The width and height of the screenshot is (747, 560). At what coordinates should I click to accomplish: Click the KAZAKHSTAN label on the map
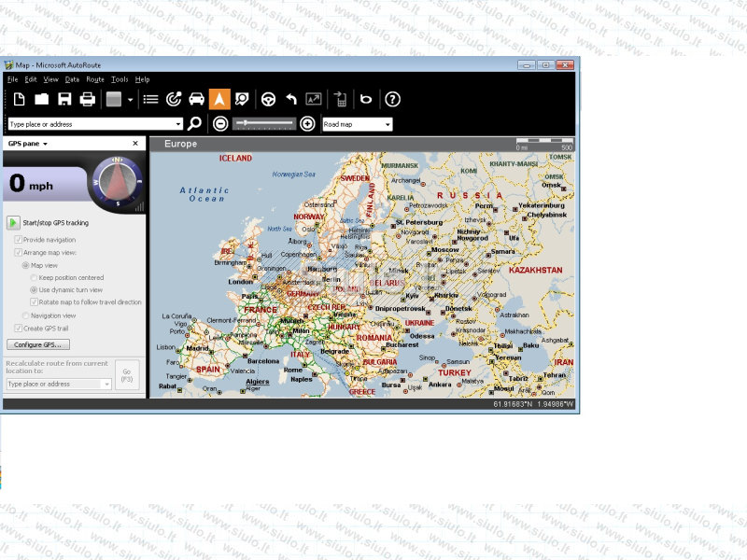click(x=535, y=270)
